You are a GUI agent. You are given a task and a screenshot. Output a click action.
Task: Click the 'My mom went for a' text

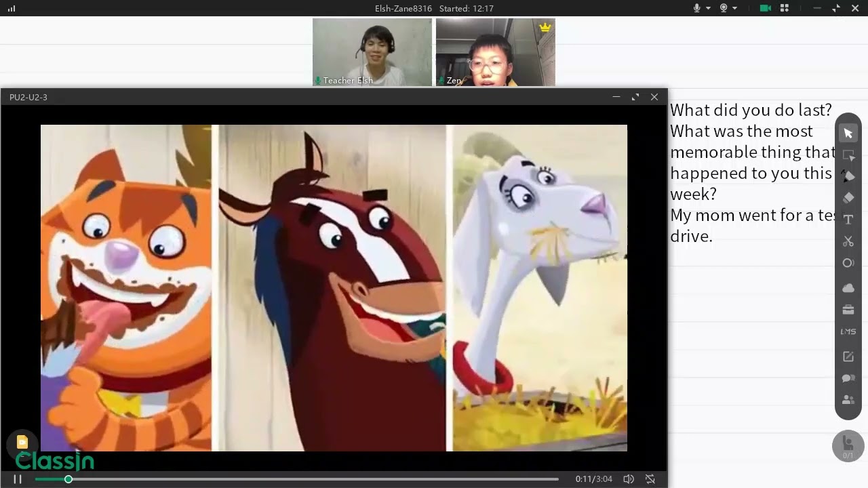[742, 215]
